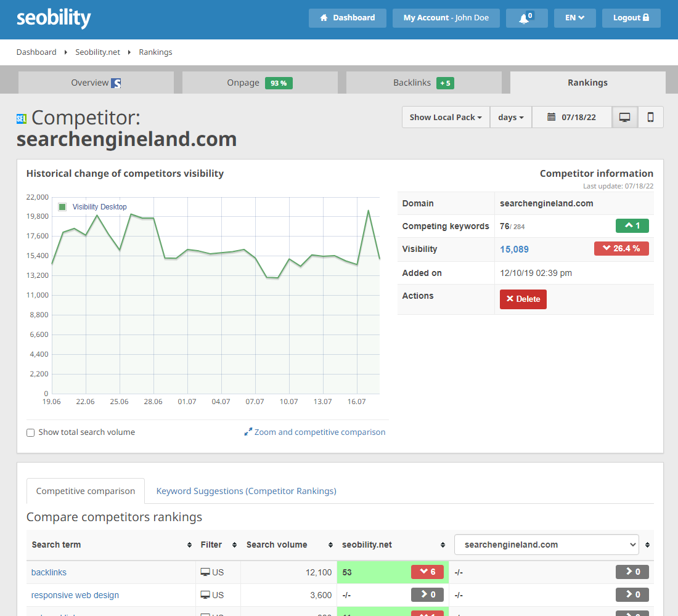Open the competitor selection combobox in the table
Screen dimensions: 678x616
[x=546, y=545]
